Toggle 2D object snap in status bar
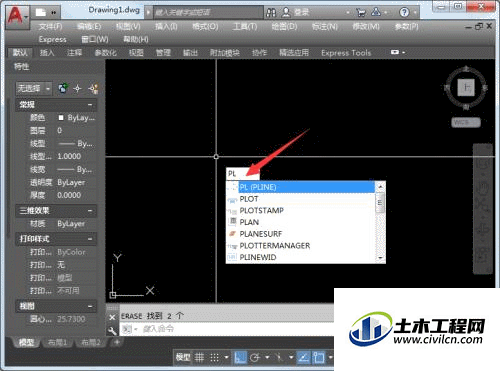 click(318, 358)
